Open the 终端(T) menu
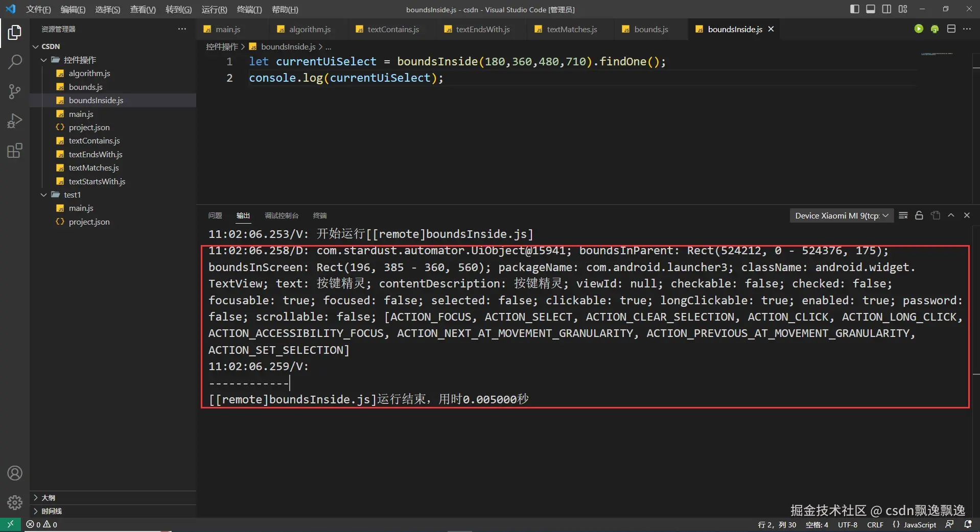 249,9
